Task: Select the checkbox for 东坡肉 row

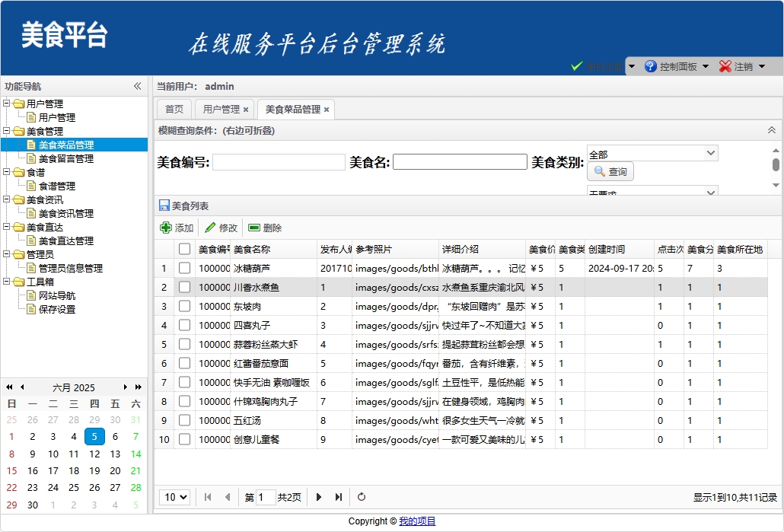Action: (184, 306)
